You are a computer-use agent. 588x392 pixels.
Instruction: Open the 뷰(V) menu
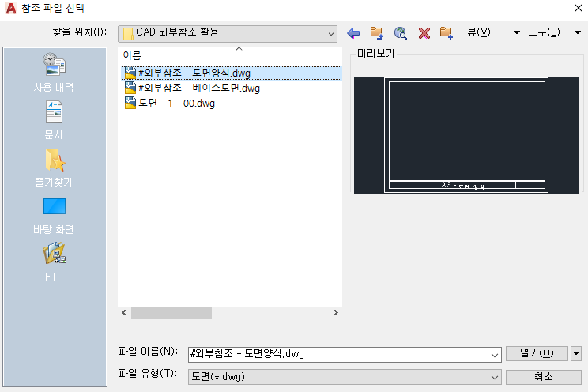click(x=478, y=32)
